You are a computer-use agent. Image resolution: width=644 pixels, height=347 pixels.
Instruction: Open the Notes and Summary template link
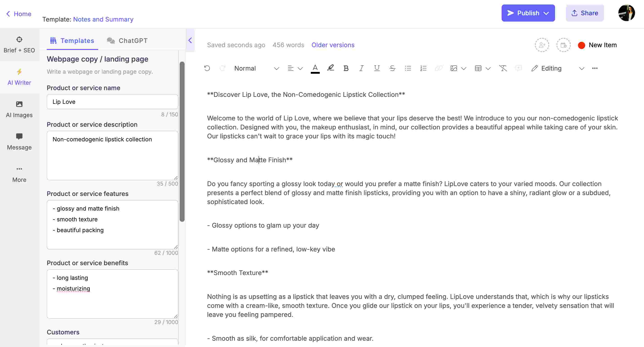point(103,19)
